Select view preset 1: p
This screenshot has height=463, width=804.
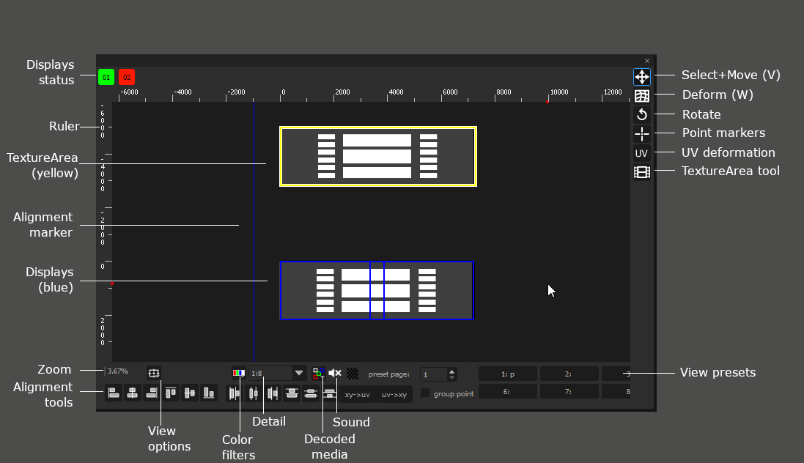(x=507, y=374)
